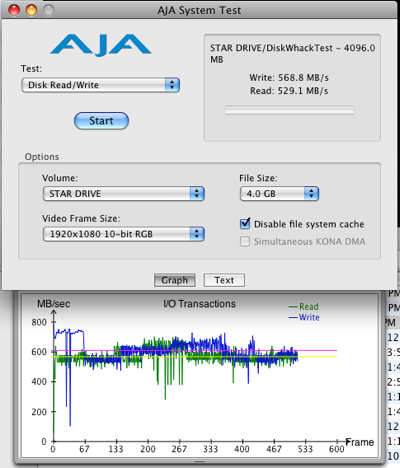Click the Simultaneous KONA DMA checkbox
Image resolution: width=400 pixels, height=468 pixels.
[245, 241]
